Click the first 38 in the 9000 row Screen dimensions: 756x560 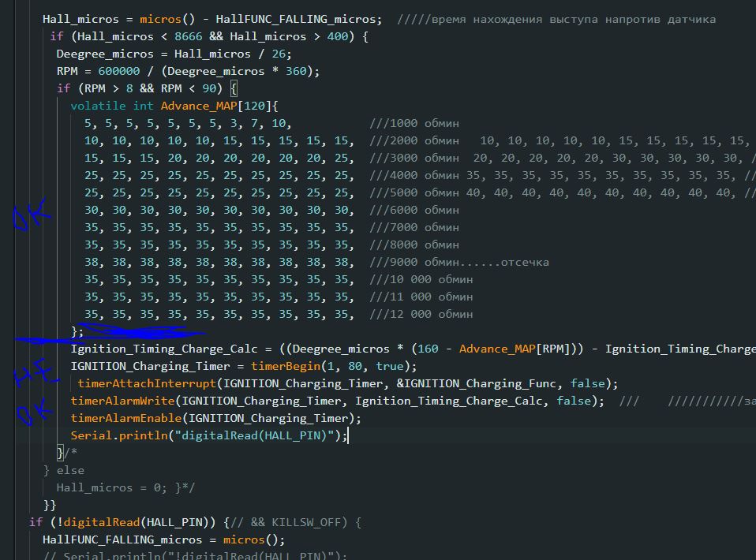pos(91,262)
